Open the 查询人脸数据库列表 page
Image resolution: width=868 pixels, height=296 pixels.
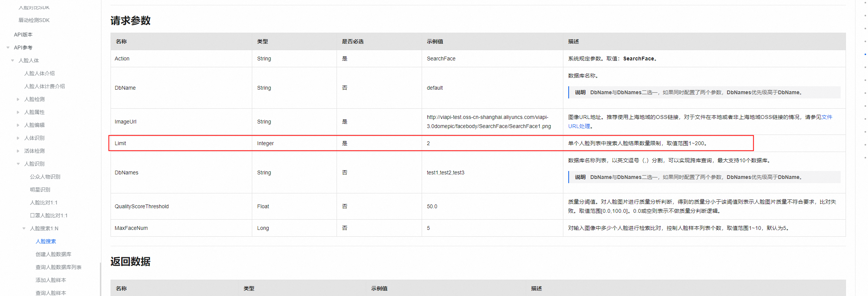click(x=58, y=267)
